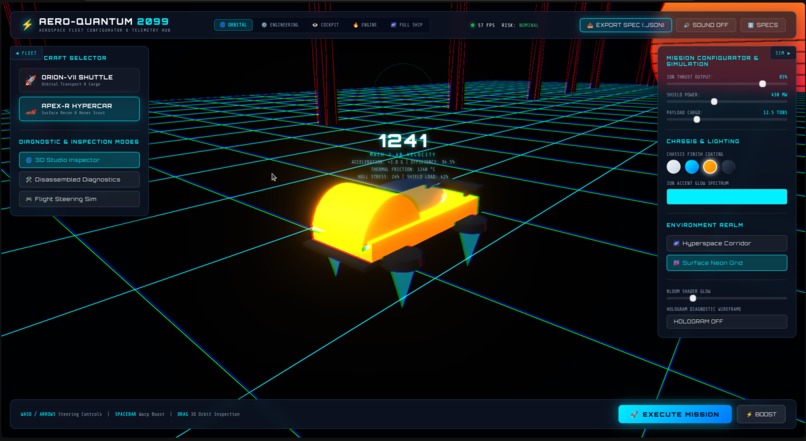Switch to the Engine view tab
The width and height of the screenshot is (806, 441).
point(365,25)
